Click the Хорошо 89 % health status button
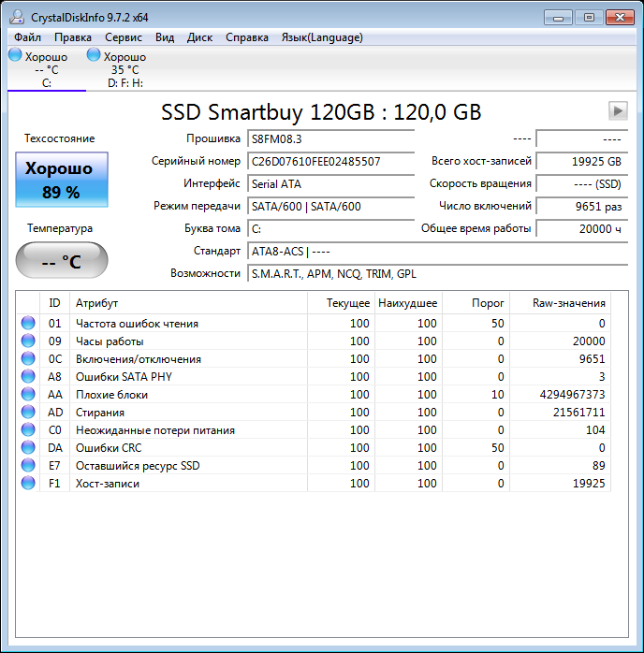This screenshot has height=653, width=644. tap(62, 181)
